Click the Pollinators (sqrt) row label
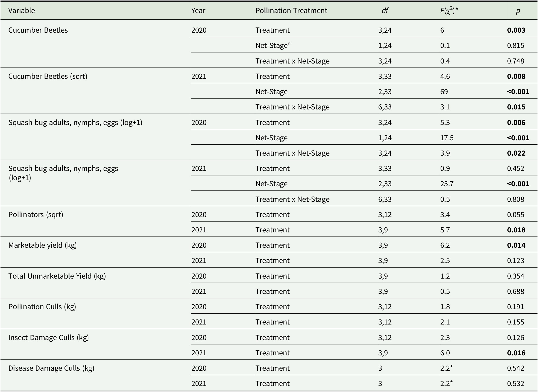The width and height of the screenshot is (538, 392). tap(36, 215)
